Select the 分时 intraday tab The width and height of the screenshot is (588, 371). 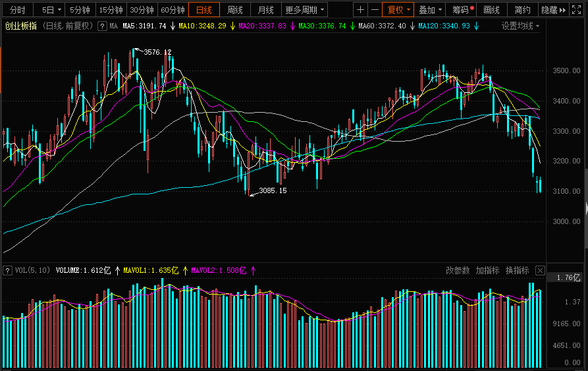(x=17, y=10)
